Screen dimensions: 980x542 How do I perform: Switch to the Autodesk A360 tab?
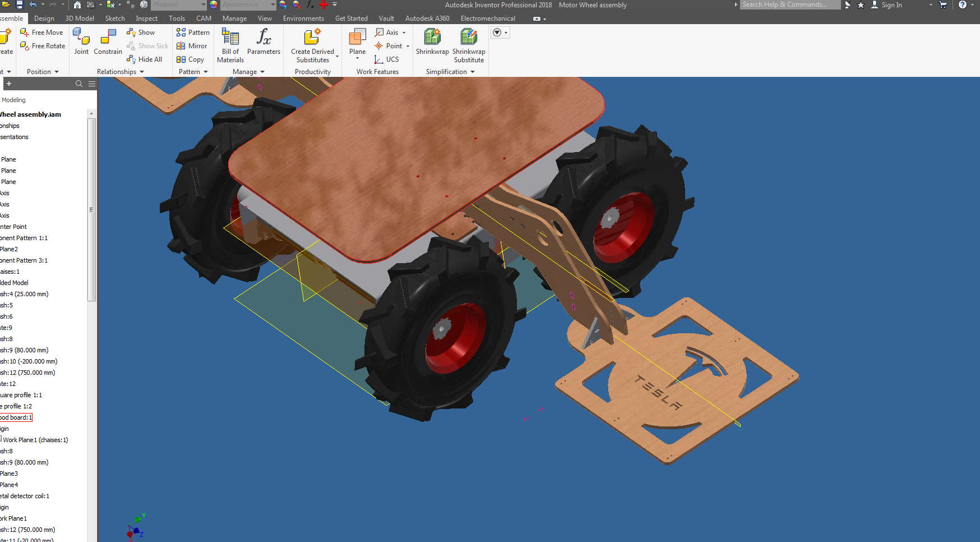coord(427,19)
